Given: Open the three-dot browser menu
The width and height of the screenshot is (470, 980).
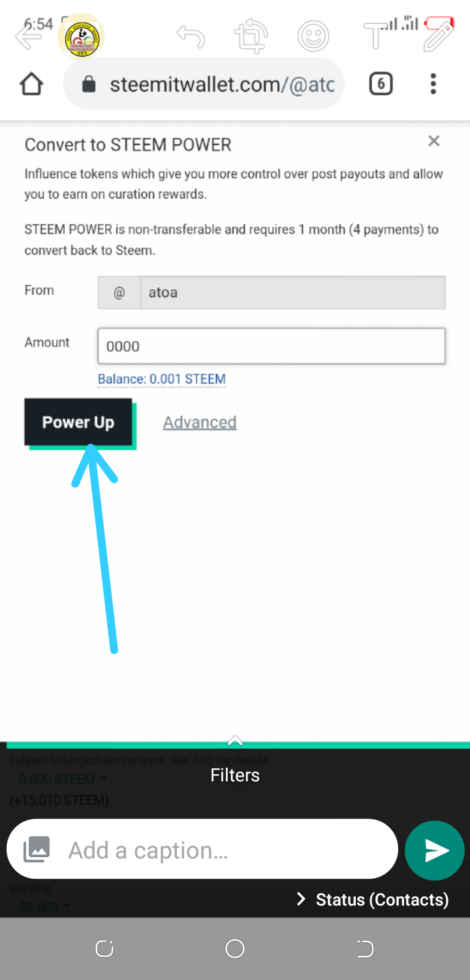Looking at the screenshot, I should click(x=433, y=84).
